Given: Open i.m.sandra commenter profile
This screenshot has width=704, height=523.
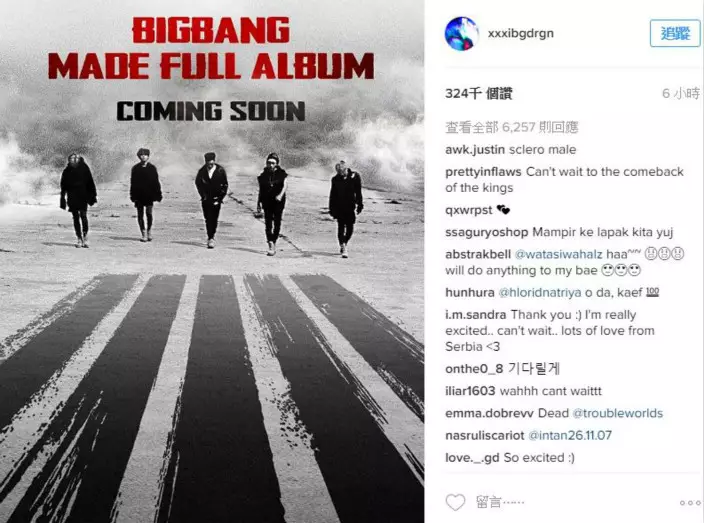Looking at the screenshot, I should (x=475, y=315).
